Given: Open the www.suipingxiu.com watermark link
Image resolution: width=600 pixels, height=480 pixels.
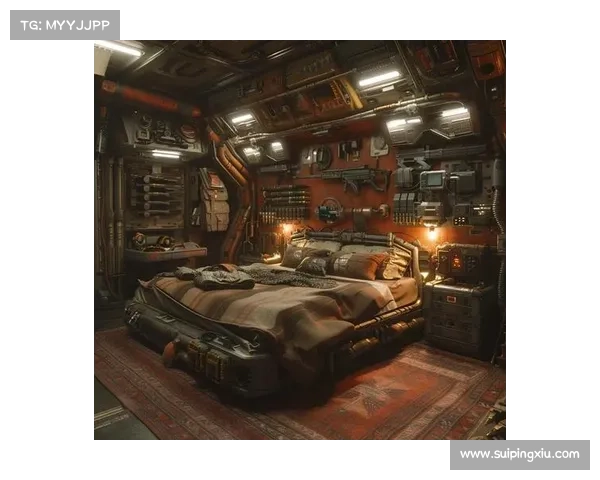Looking at the screenshot, I should (519, 454).
